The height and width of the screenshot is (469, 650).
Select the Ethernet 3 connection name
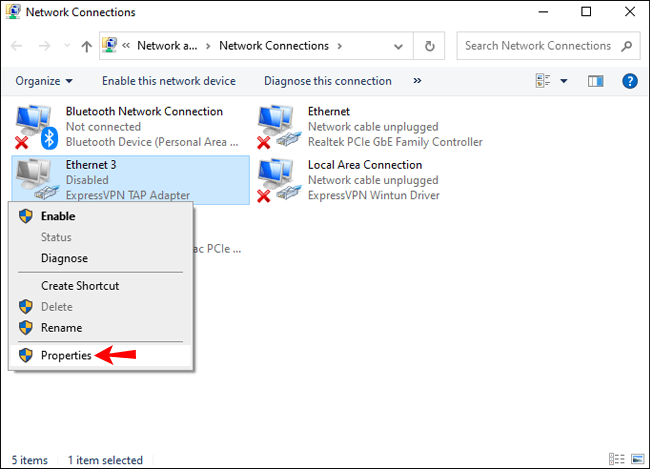[91, 165]
